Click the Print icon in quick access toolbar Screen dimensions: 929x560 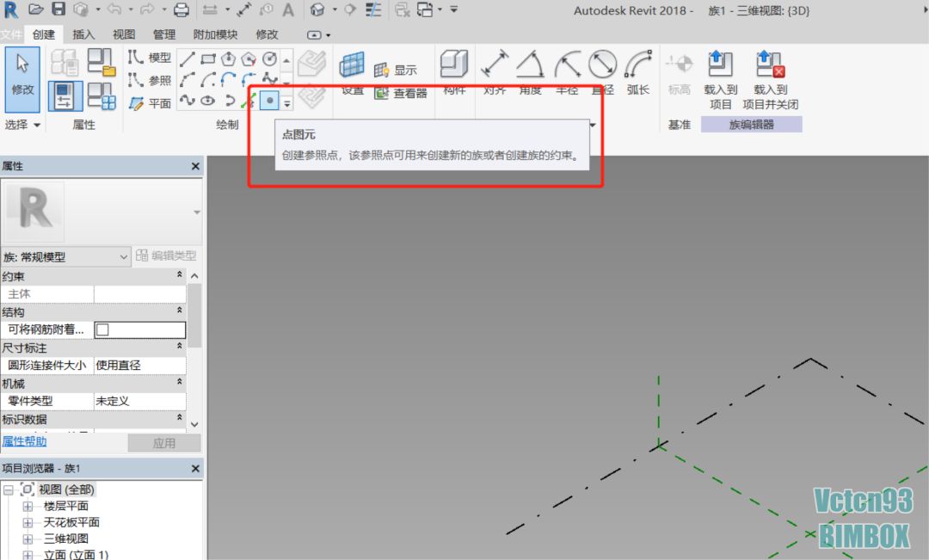click(x=181, y=10)
